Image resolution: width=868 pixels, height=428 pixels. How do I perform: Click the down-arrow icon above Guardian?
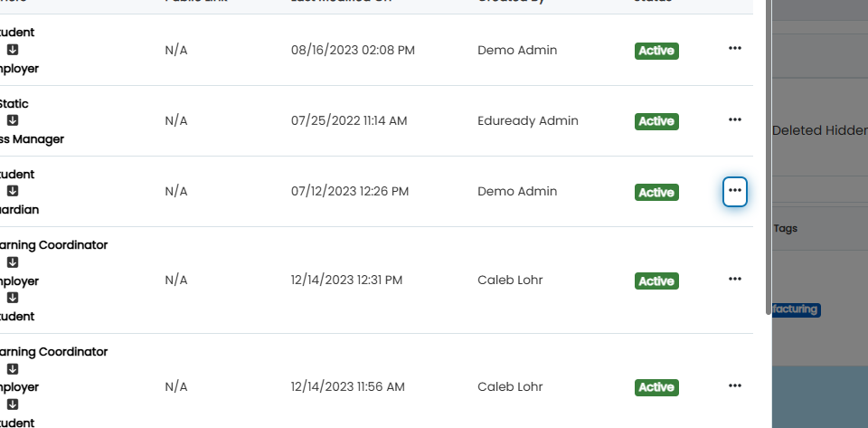(12, 191)
